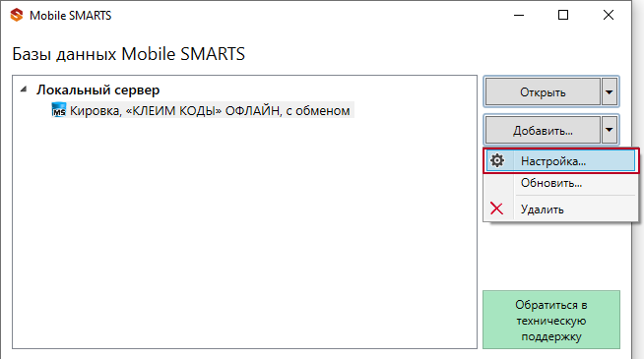Screen dimensions: 644x359
Task: Click the MS database icon beside Кировка entry
Action: (58, 110)
